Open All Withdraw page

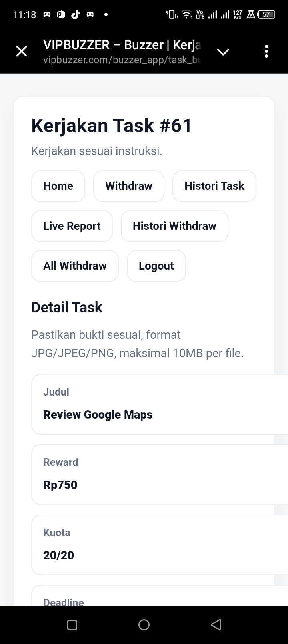pyautogui.click(x=75, y=266)
